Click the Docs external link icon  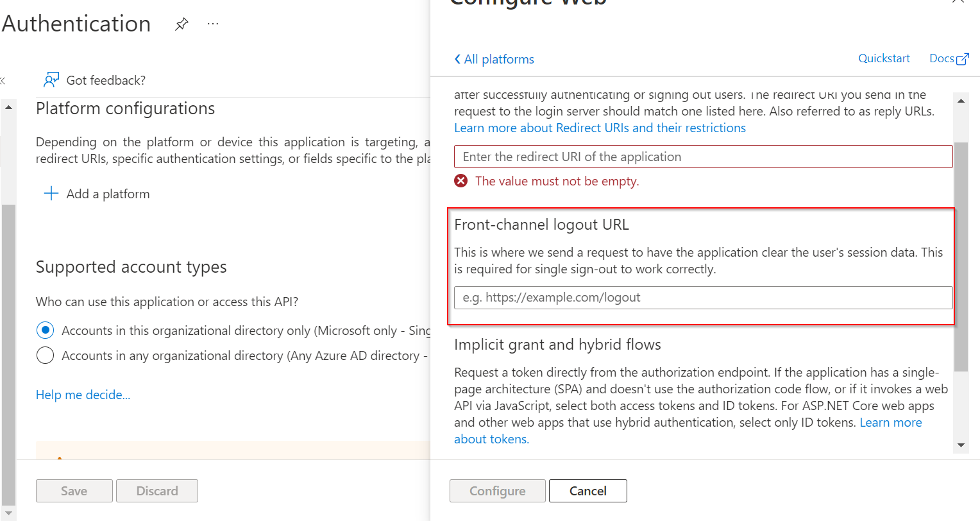[962, 59]
